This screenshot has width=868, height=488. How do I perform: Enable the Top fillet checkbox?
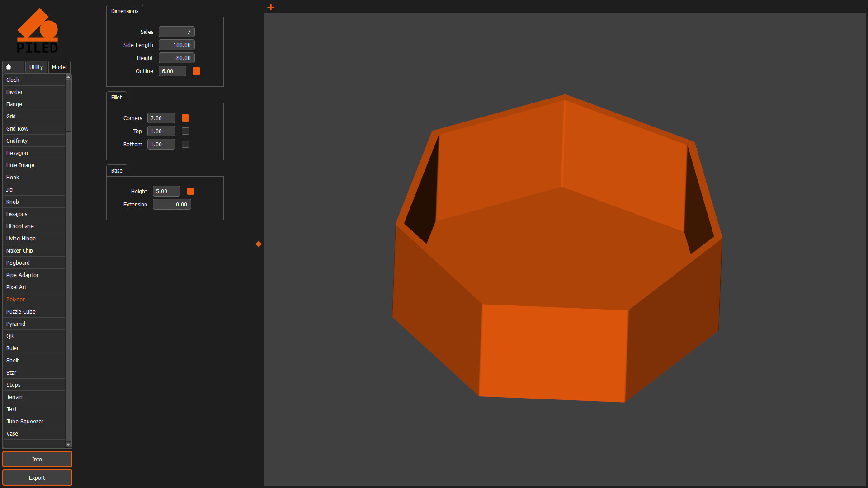[x=185, y=131]
